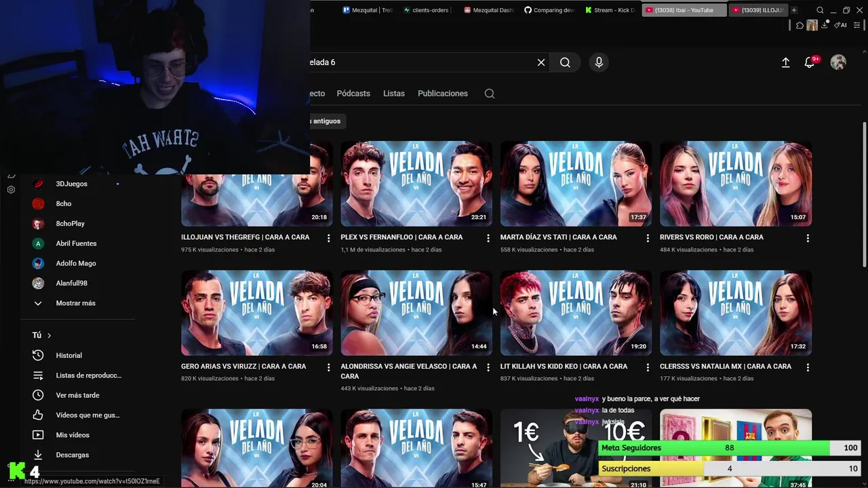Open more options for CLERSSS VS NATALIA MX
This screenshot has height=488, width=868.
pos(808,367)
